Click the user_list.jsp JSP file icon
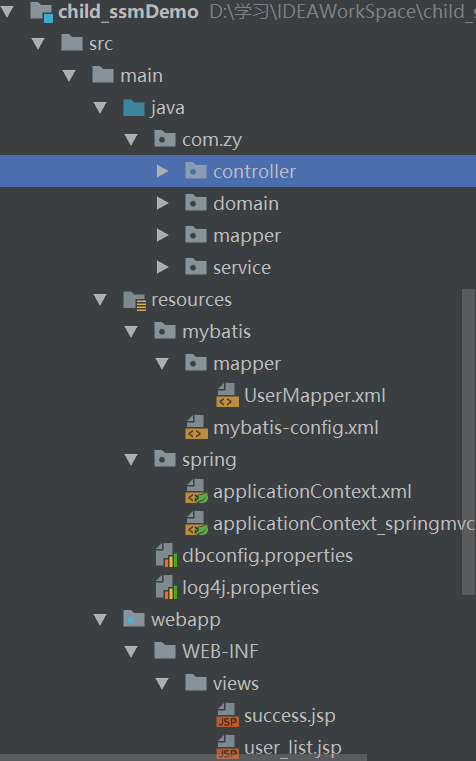The image size is (476, 761). pyautogui.click(x=228, y=747)
